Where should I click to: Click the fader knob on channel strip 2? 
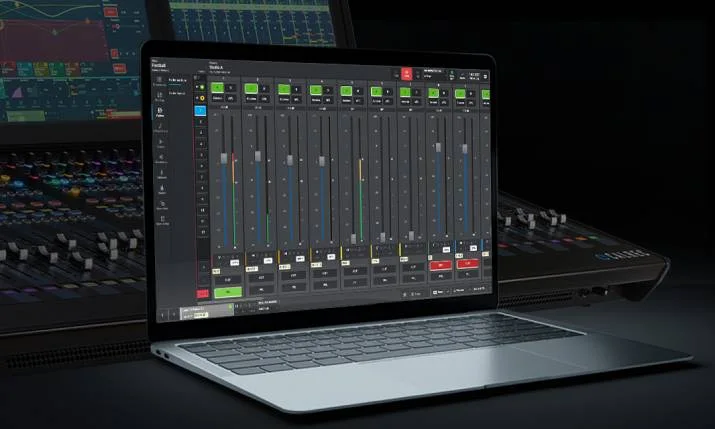tap(258, 156)
